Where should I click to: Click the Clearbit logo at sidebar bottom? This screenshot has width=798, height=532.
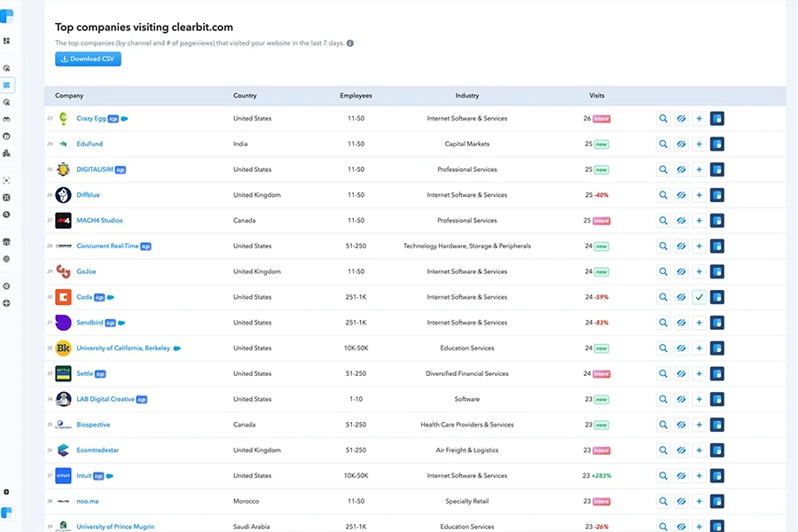[6, 512]
